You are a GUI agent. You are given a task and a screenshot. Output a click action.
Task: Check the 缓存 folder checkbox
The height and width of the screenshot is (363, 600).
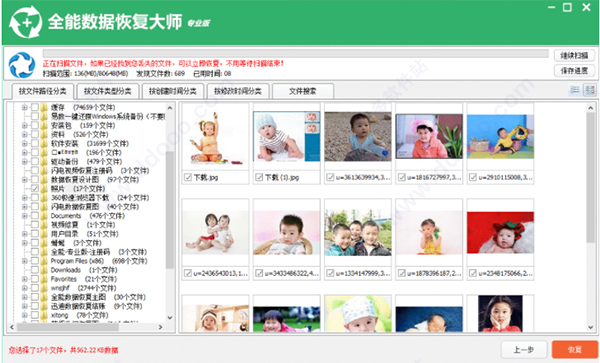pos(34,107)
